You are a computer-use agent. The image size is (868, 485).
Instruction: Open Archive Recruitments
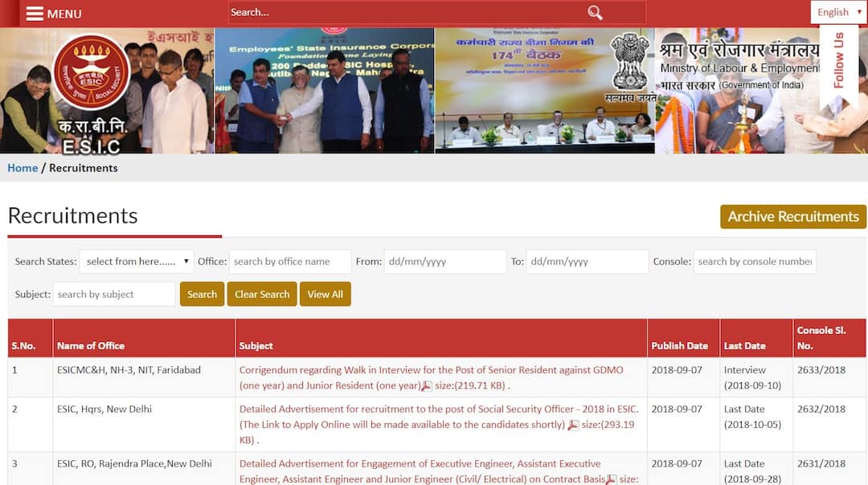point(792,216)
